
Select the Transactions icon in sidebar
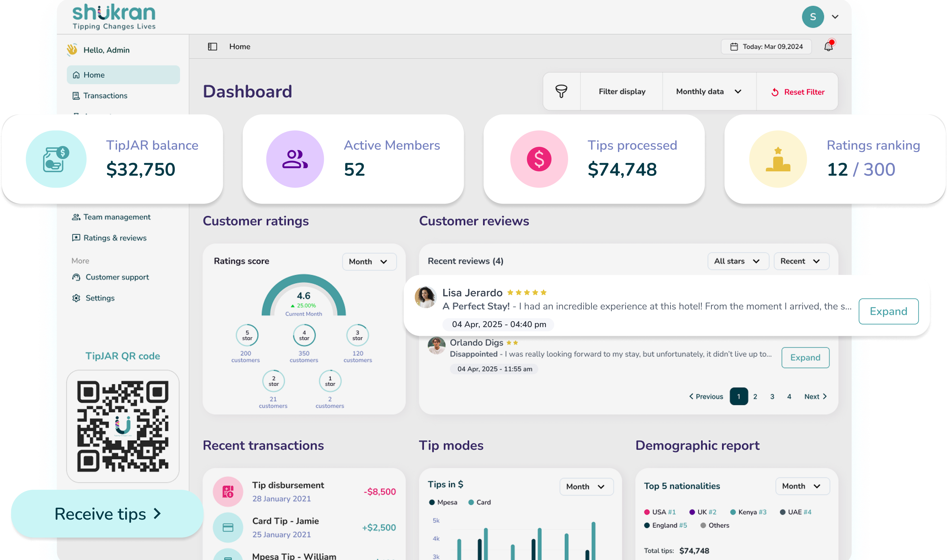[76, 96]
